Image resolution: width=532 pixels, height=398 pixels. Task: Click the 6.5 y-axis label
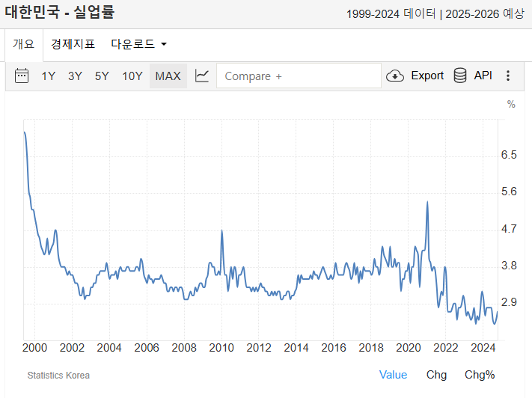(509, 155)
